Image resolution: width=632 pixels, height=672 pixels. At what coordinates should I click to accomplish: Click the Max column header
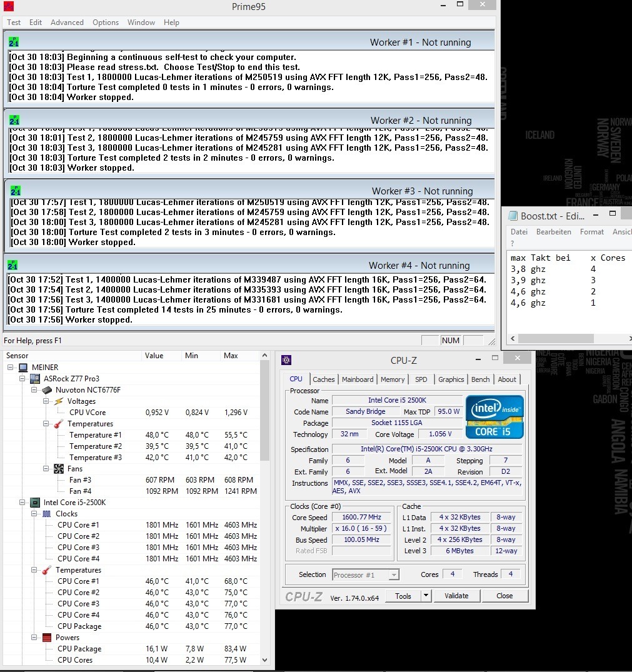239,355
